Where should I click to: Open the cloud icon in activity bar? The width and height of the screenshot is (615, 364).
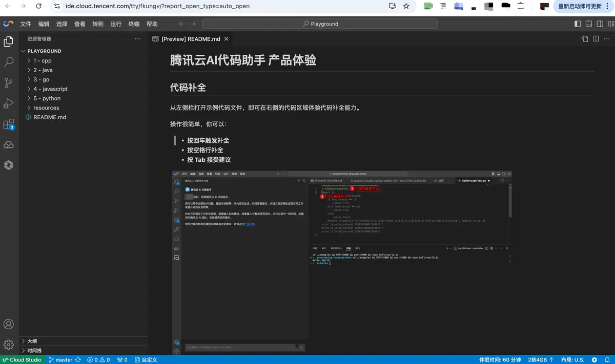(9, 145)
